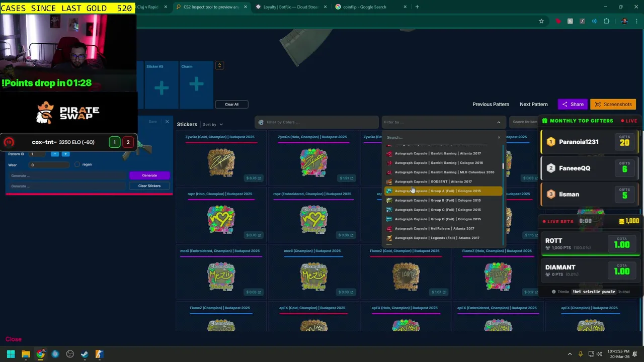This screenshot has height=362, width=644.
Task: Open the $0.70 price link for ropz Holo
Action: [254, 235]
